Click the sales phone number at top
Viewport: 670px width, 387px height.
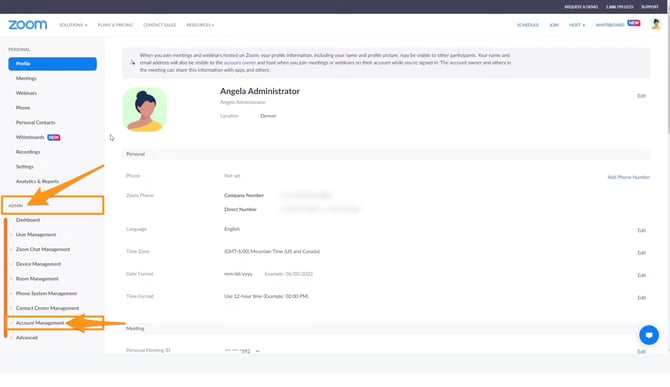[x=620, y=7]
